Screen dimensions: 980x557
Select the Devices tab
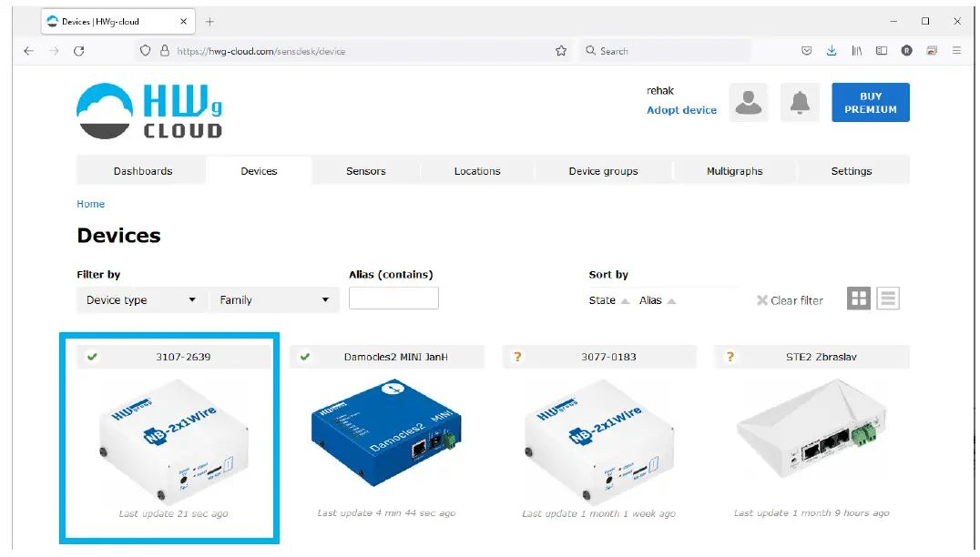click(x=259, y=171)
